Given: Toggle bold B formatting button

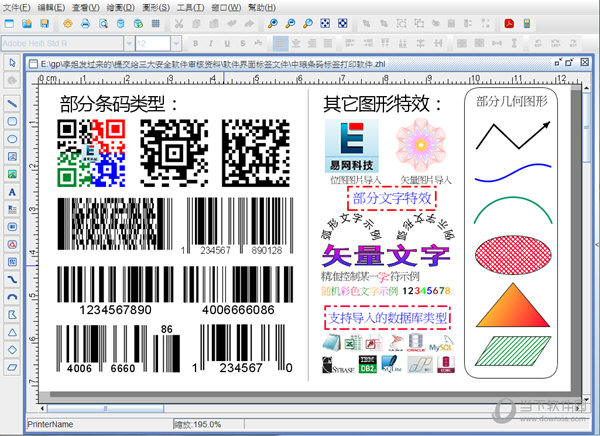Looking at the screenshot, I should point(196,44).
